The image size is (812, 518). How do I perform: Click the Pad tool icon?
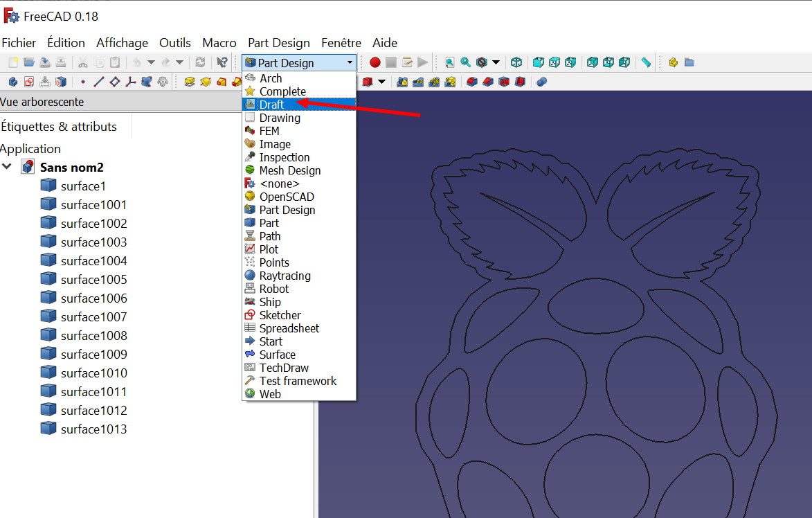coord(190,82)
